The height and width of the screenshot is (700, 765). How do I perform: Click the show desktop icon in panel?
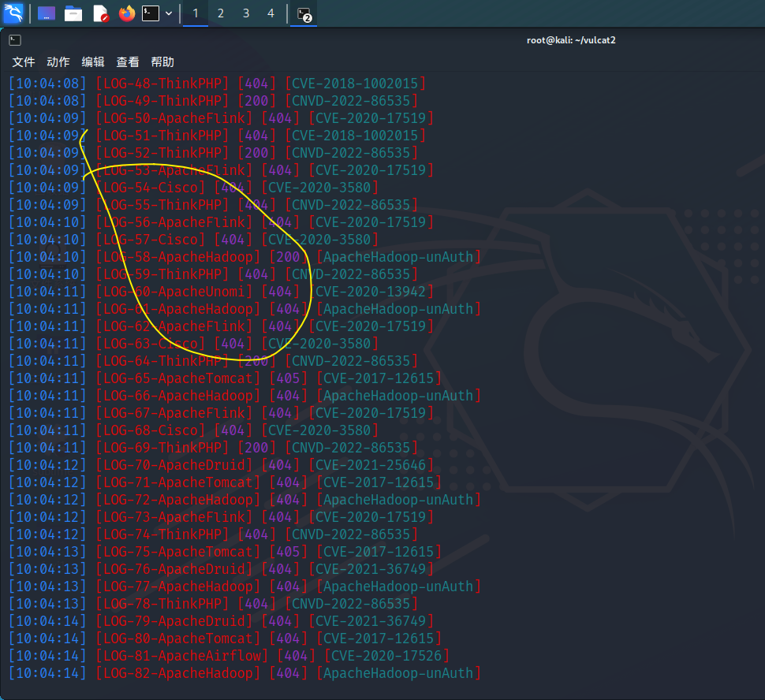click(x=47, y=13)
